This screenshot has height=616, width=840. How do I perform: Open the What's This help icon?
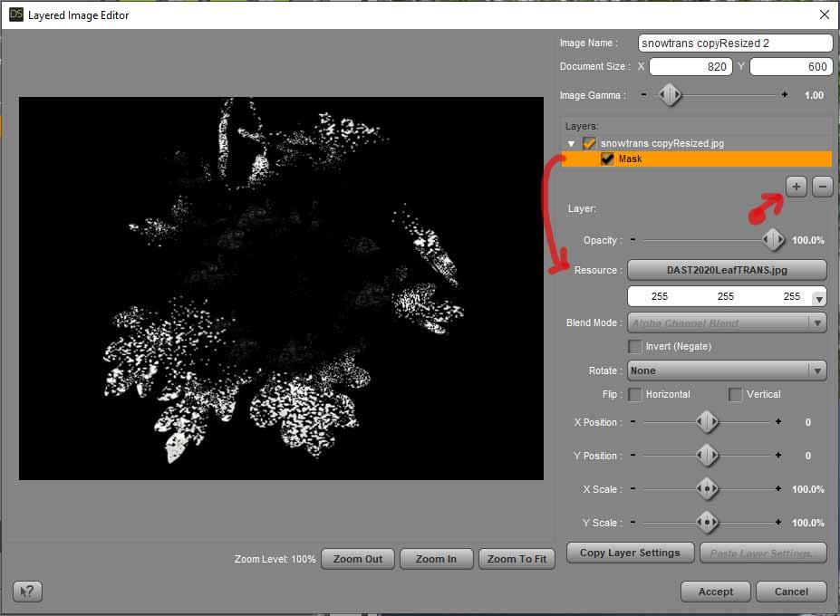[27, 592]
